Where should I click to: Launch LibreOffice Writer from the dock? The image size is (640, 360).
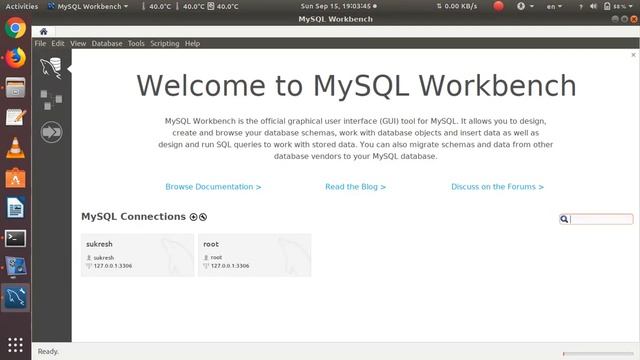tap(16, 208)
